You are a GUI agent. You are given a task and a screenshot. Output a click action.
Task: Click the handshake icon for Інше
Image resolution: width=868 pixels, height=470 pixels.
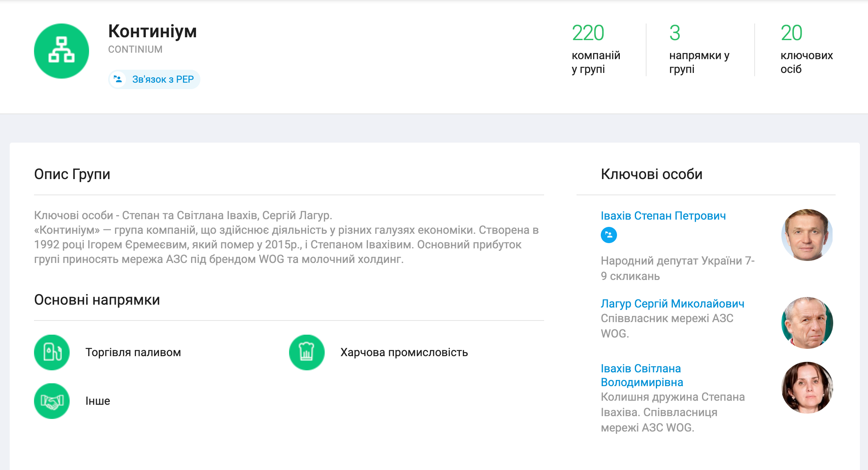pyautogui.click(x=52, y=401)
